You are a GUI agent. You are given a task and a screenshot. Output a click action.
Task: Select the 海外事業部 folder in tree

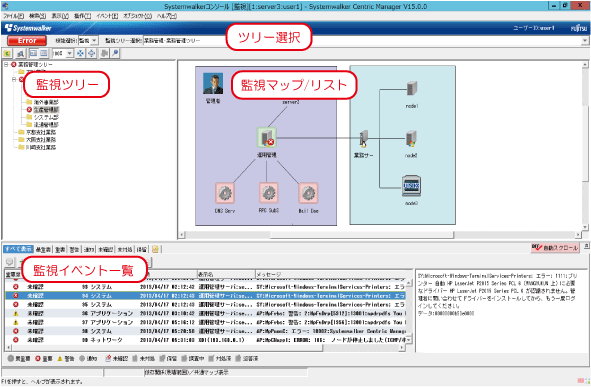click(x=46, y=102)
